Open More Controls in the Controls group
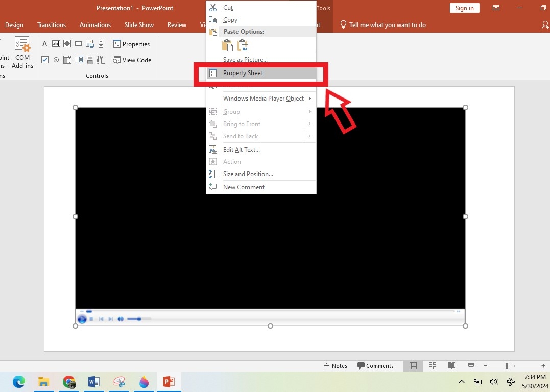The height and width of the screenshot is (392, 550). pyautogui.click(x=100, y=60)
